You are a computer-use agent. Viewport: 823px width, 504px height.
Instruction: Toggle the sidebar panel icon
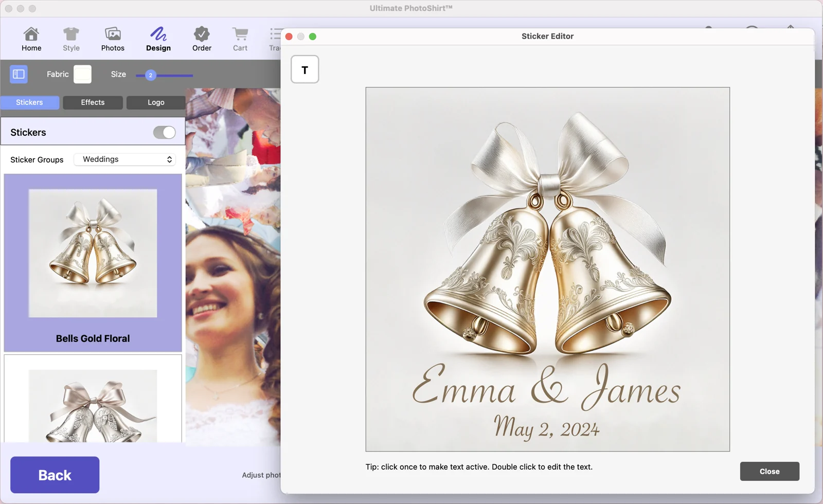click(x=19, y=74)
